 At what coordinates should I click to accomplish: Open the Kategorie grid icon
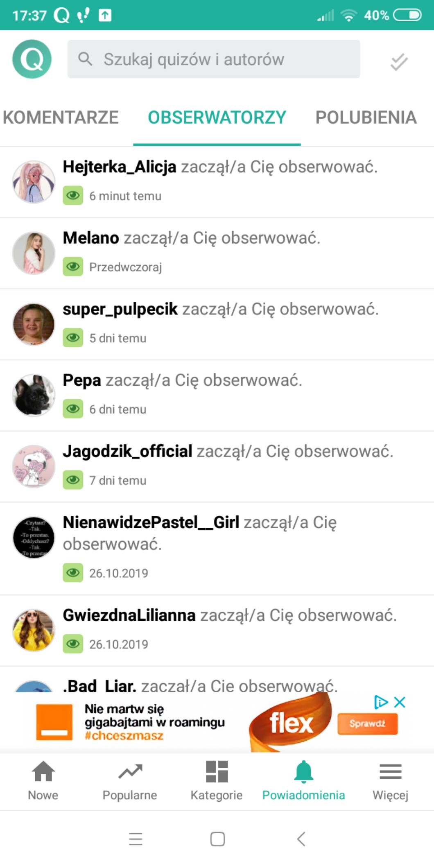(217, 772)
